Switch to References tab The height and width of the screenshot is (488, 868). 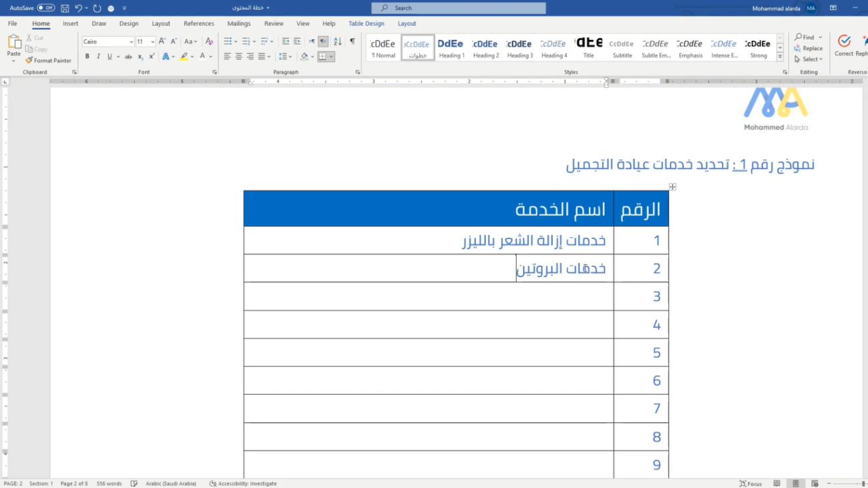coord(199,23)
